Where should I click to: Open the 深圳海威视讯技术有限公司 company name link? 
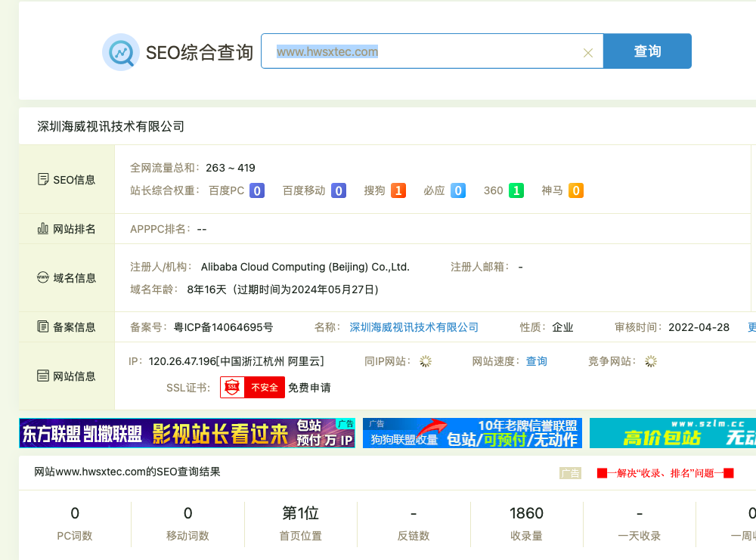click(414, 327)
